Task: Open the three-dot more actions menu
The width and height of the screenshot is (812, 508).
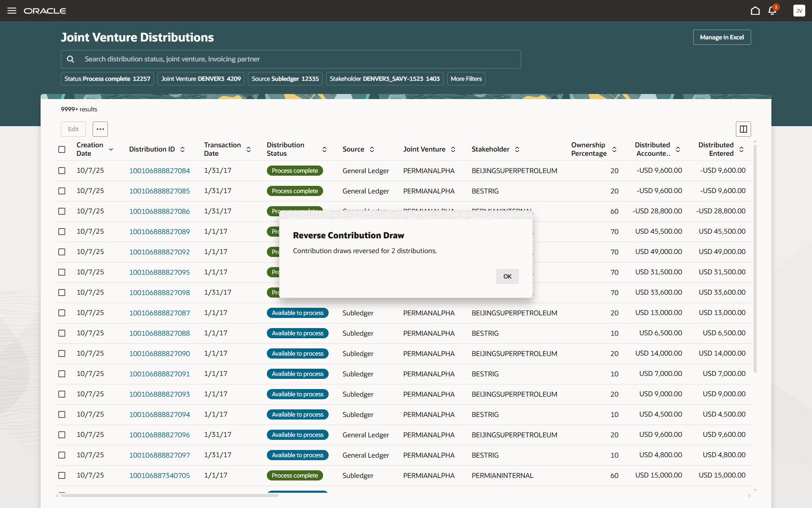Action: [100, 129]
